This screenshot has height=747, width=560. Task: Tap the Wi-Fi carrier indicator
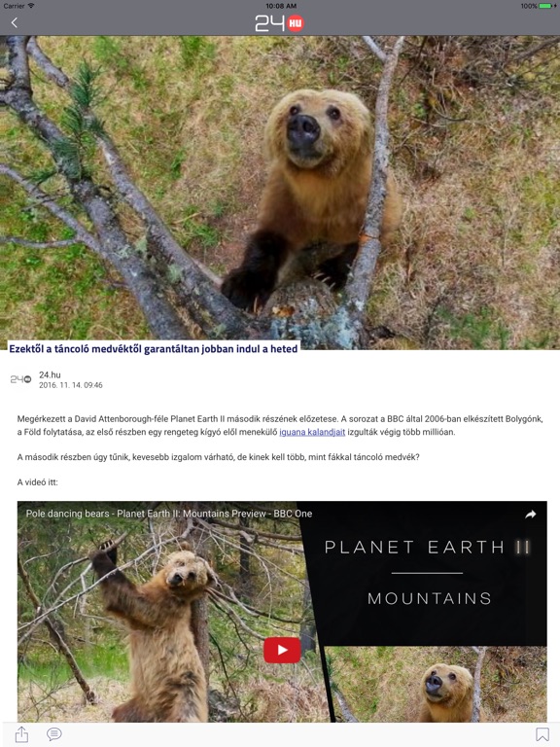pyautogui.click(x=19, y=6)
